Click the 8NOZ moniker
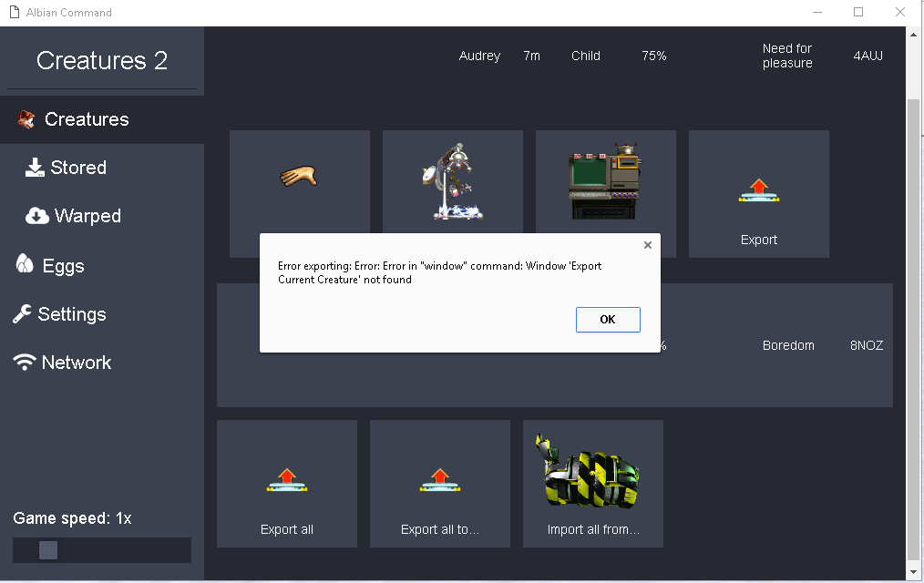The image size is (924, 583). 867,345
